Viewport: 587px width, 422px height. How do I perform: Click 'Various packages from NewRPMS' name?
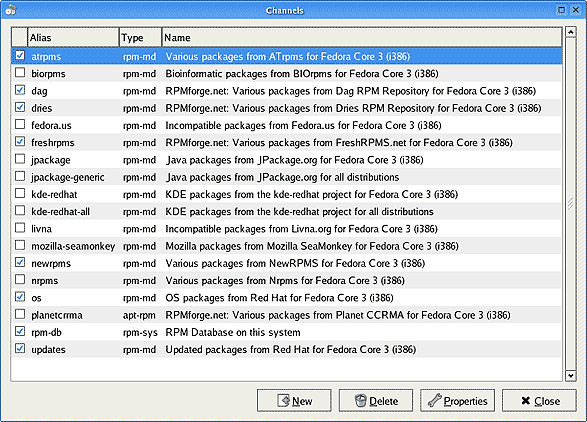tap(295, 264)
